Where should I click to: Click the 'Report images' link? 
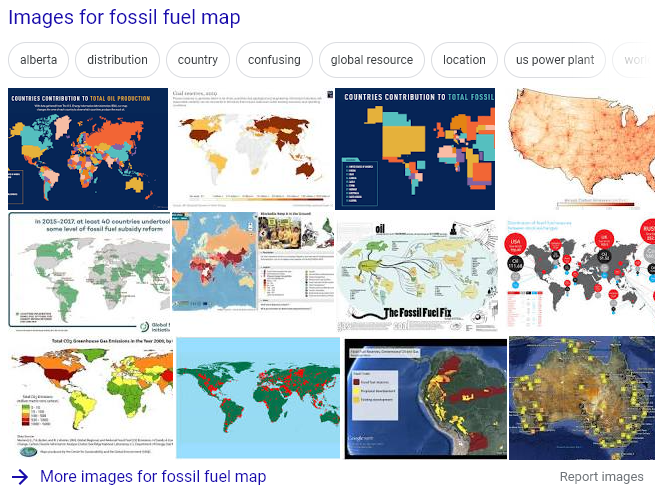pyautogui.click(x=602, y=477)
